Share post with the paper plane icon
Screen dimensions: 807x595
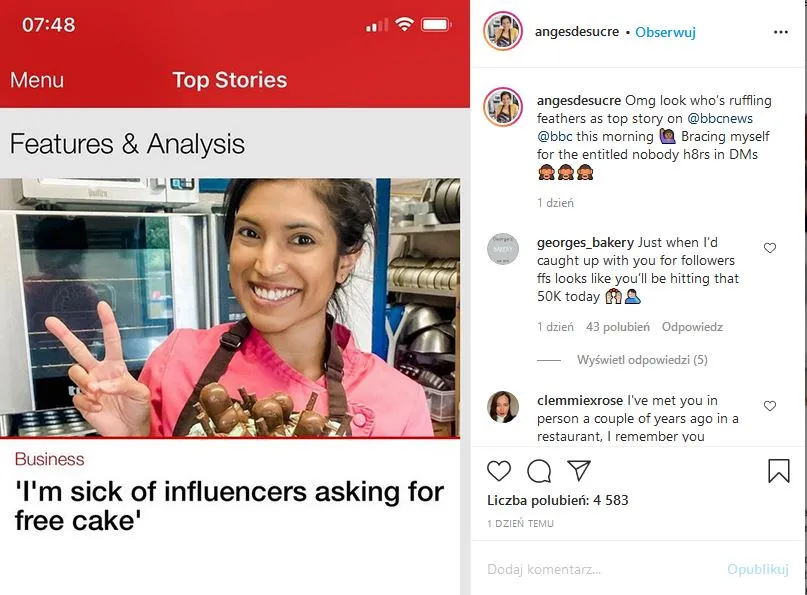pos(578,470)
